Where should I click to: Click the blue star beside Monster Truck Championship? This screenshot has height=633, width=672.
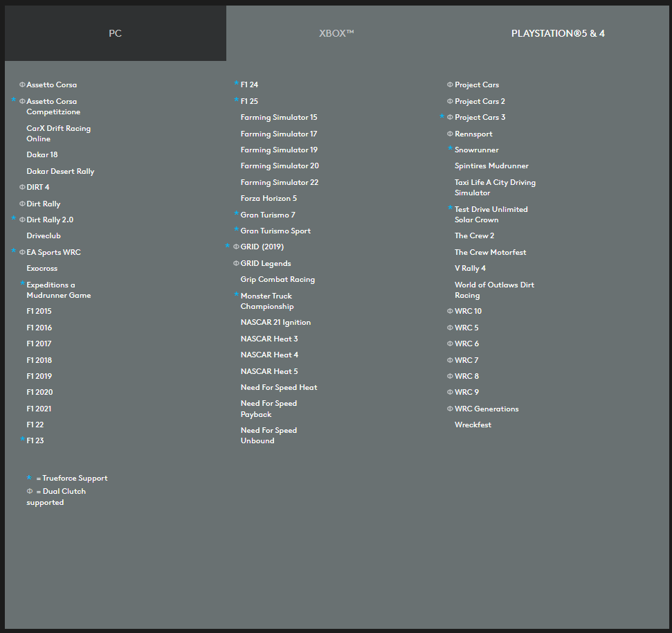[x=236, y=295]
